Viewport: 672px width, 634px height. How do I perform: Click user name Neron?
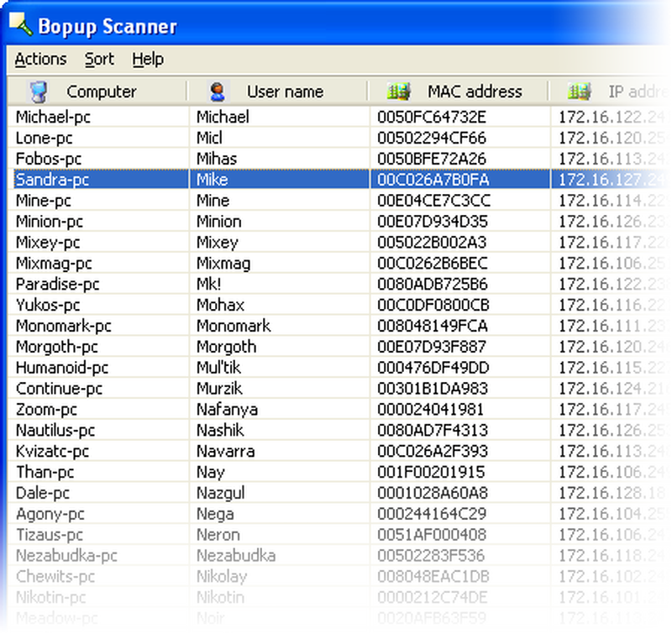tap(218, 536)
